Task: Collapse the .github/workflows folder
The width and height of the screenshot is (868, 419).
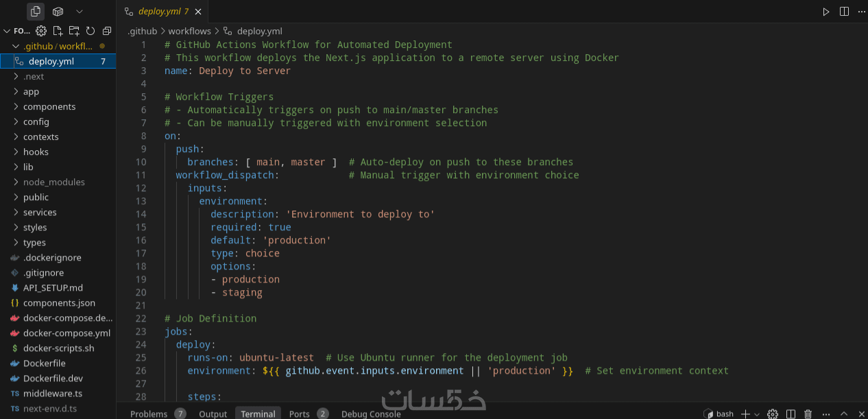Action: (x=19, y=47)
